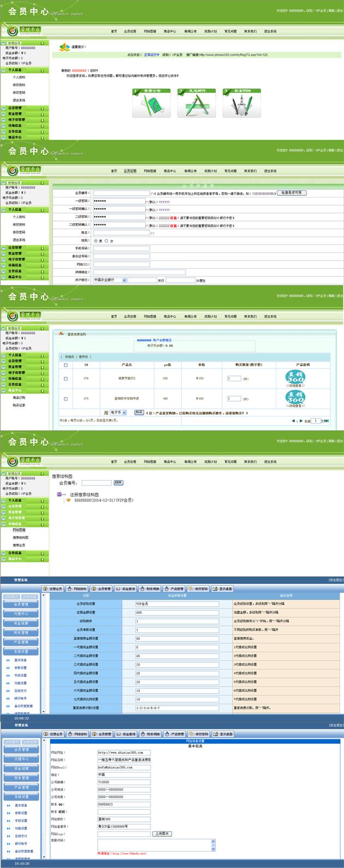Click the 购买 button
344x868 pixels.
tap(139, 412)
